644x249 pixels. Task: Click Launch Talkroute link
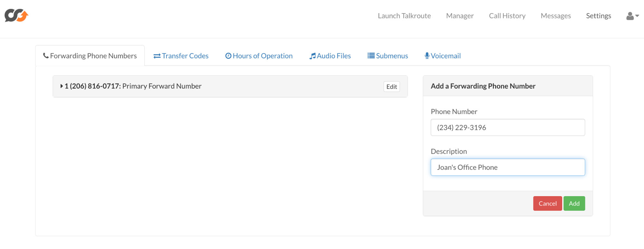[x=404, y=16]
